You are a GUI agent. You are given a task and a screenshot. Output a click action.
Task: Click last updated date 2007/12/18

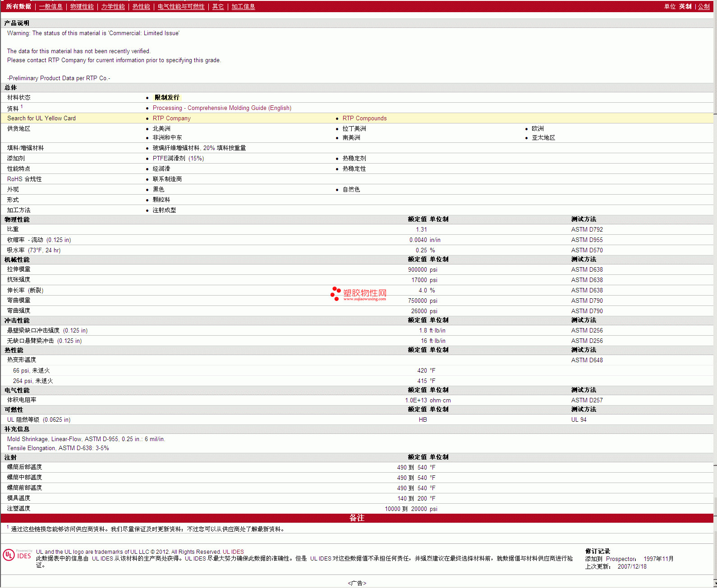tap(632, 566)
